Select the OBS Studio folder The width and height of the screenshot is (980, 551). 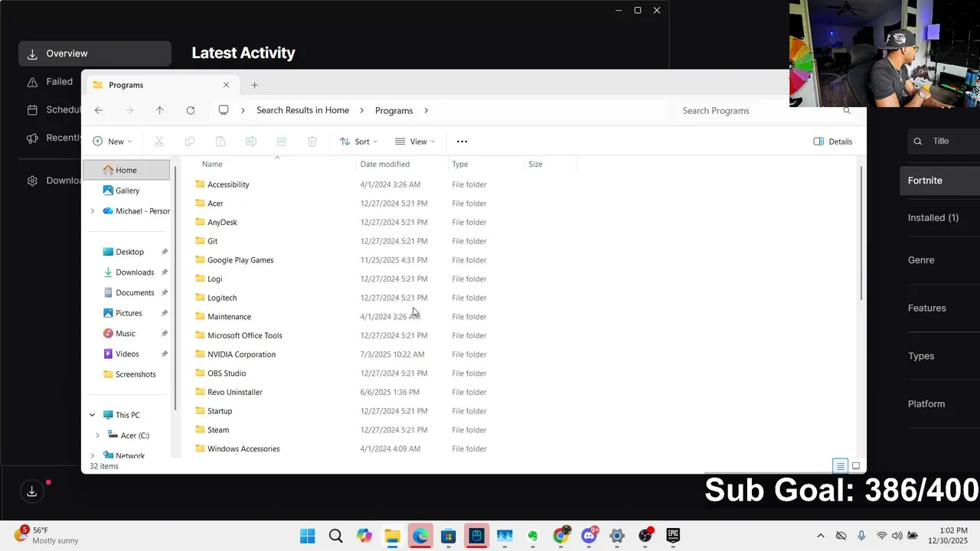[227, 373]
